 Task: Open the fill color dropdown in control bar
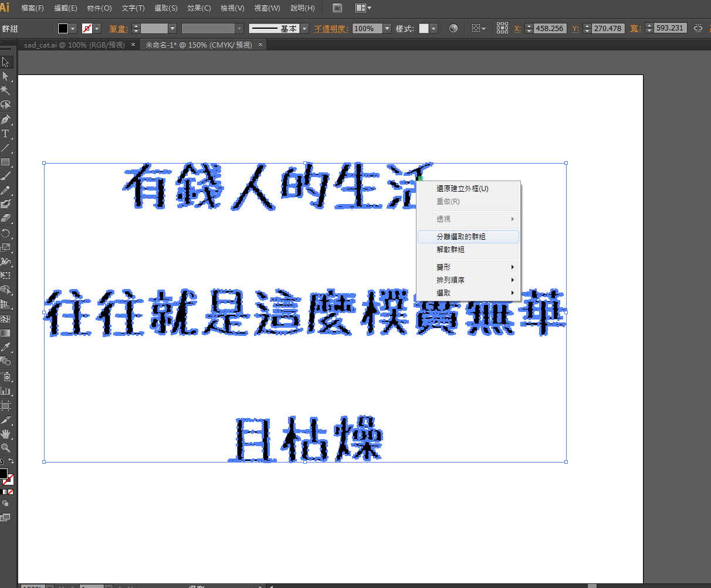click(x=73, y=28)
